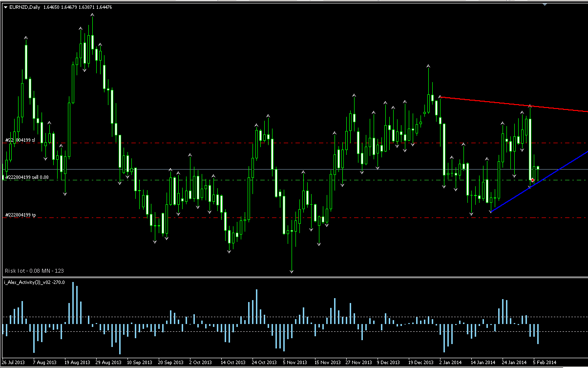
Task: Click the 19 Dec 2013 date label
Action: (x=420, y=363)
